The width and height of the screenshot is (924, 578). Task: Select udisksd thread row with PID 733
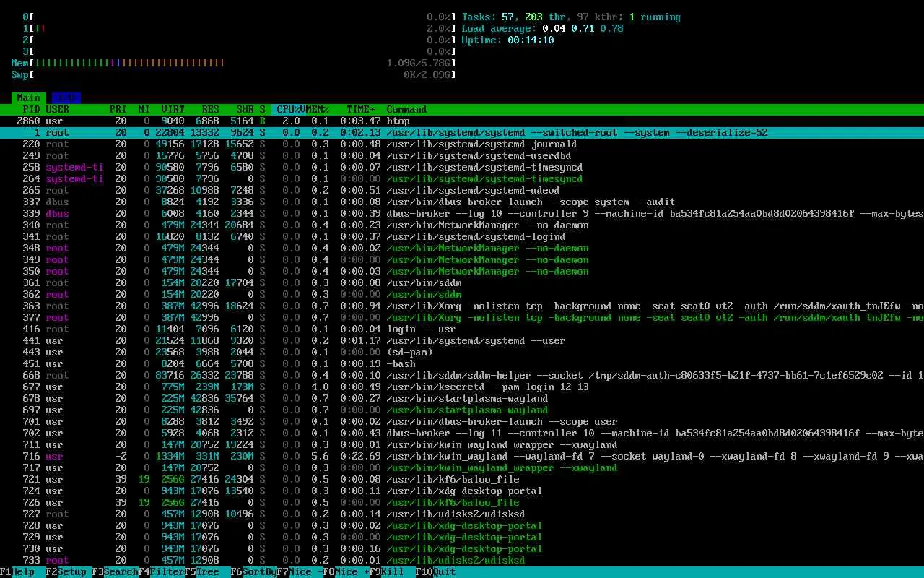coord(462,560)
